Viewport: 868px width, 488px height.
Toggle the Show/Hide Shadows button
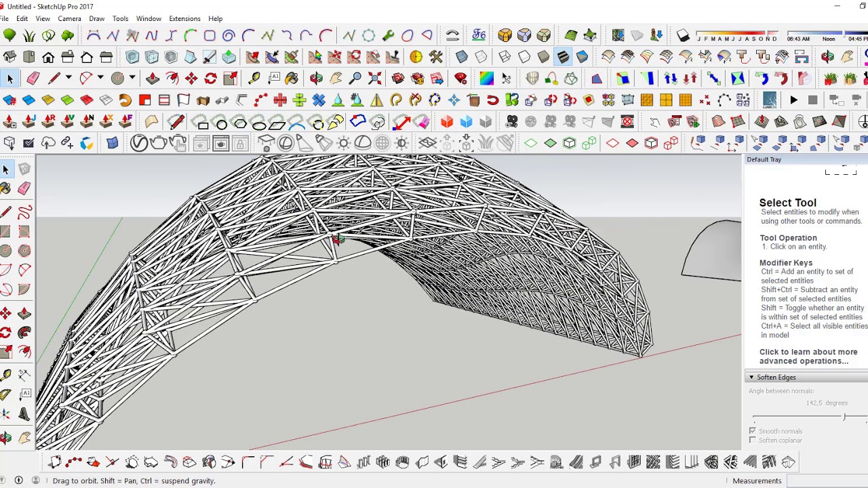(683, 35)
